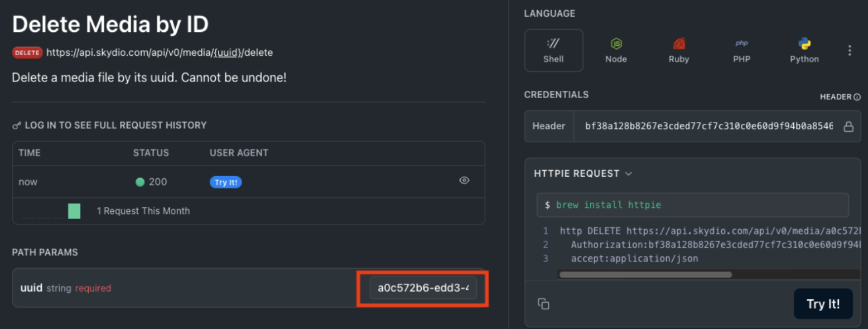The width and height of the screenshot is (868, 329).
Task: Copy the request code snippet
Action: tap(543, 304)
